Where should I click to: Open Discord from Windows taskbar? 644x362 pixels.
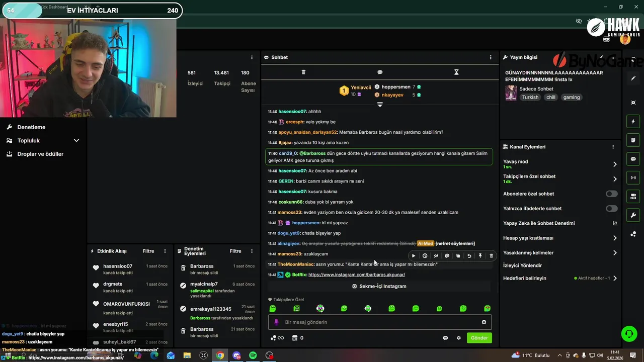tap(236, 355)
